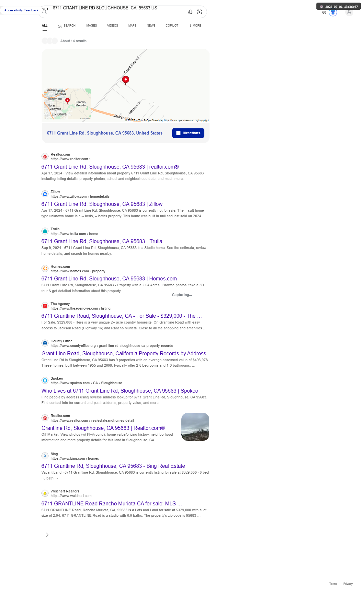This screenshot has width=364, height=590.
Task: Switch to the NEWS tab
Action: pos(151,26)
